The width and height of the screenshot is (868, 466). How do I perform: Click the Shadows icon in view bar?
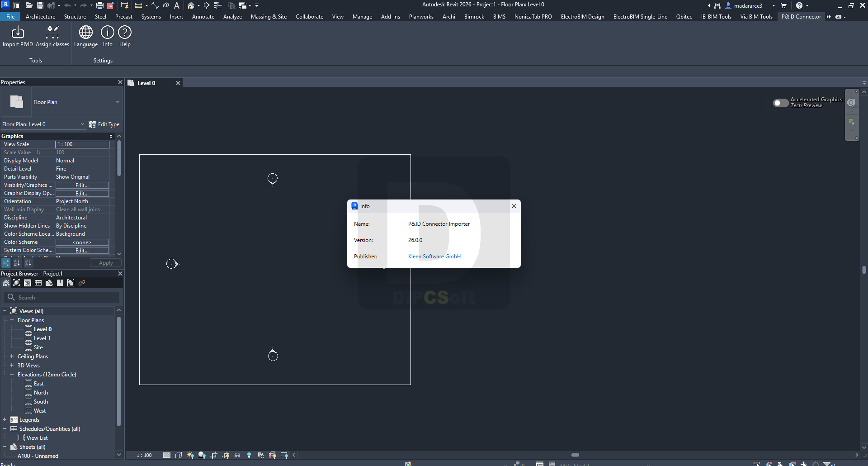point(202,455)
